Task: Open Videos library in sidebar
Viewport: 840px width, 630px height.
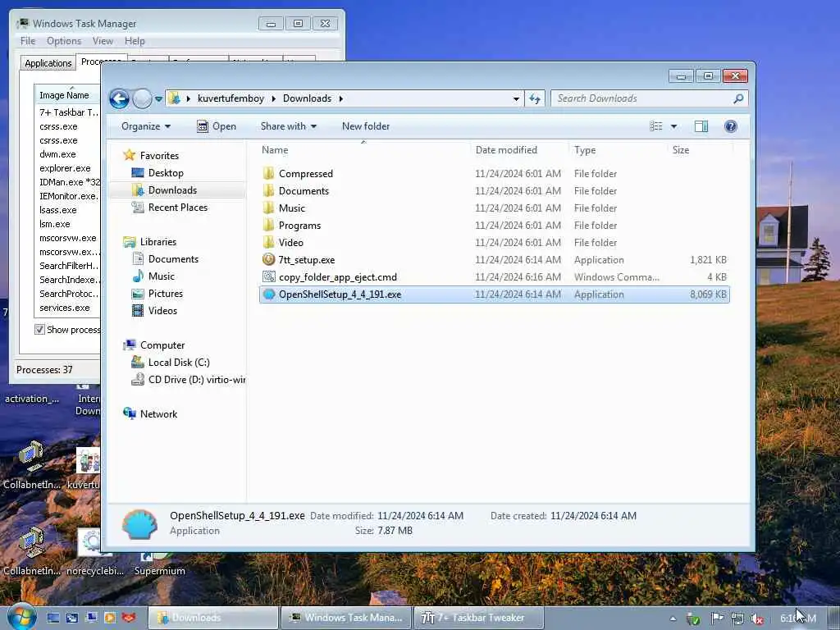Action: pos(162,311)
